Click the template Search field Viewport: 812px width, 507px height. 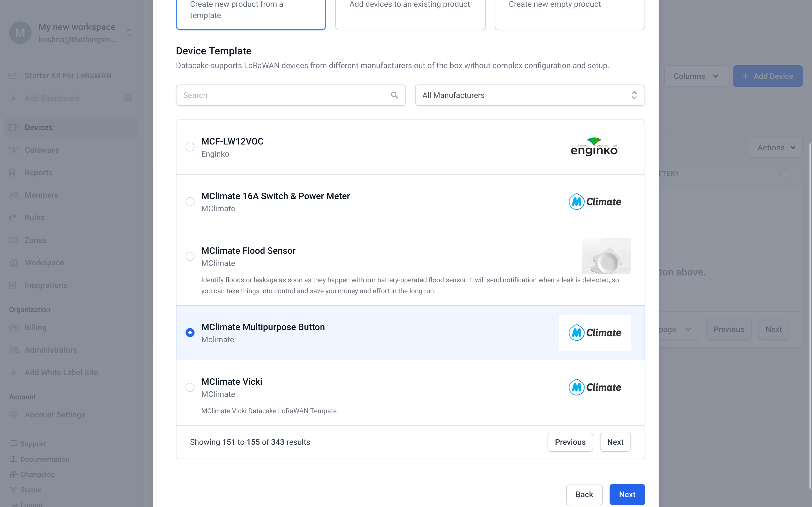[x=285, y=95]
